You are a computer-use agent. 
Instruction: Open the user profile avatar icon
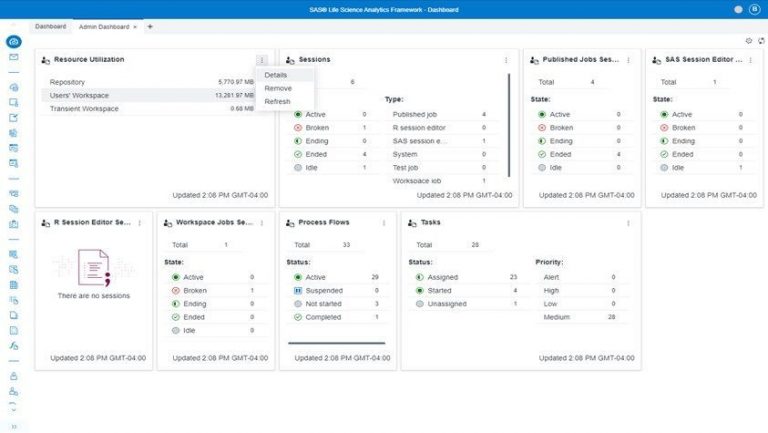pos(755,9)
